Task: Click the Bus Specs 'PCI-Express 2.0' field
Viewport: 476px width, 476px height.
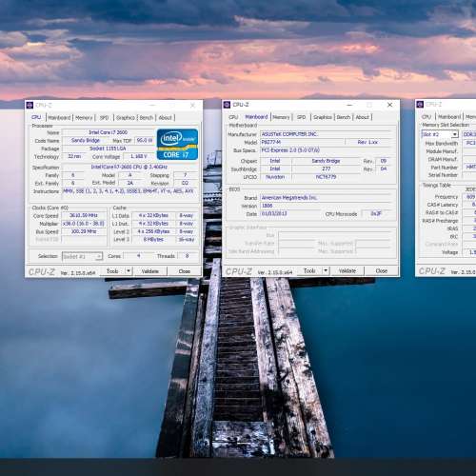Action: click(x=327, y=150)
